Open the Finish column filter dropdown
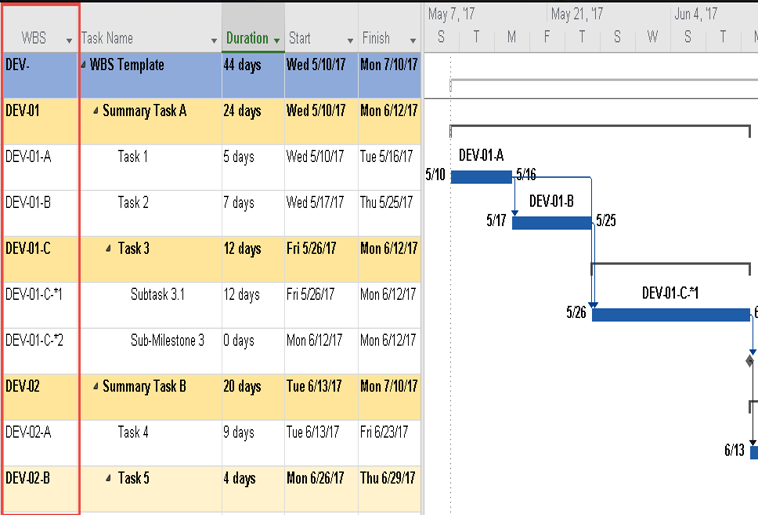Image resolution: width=758 pixels, height=515 pixels. coord(412,40)
